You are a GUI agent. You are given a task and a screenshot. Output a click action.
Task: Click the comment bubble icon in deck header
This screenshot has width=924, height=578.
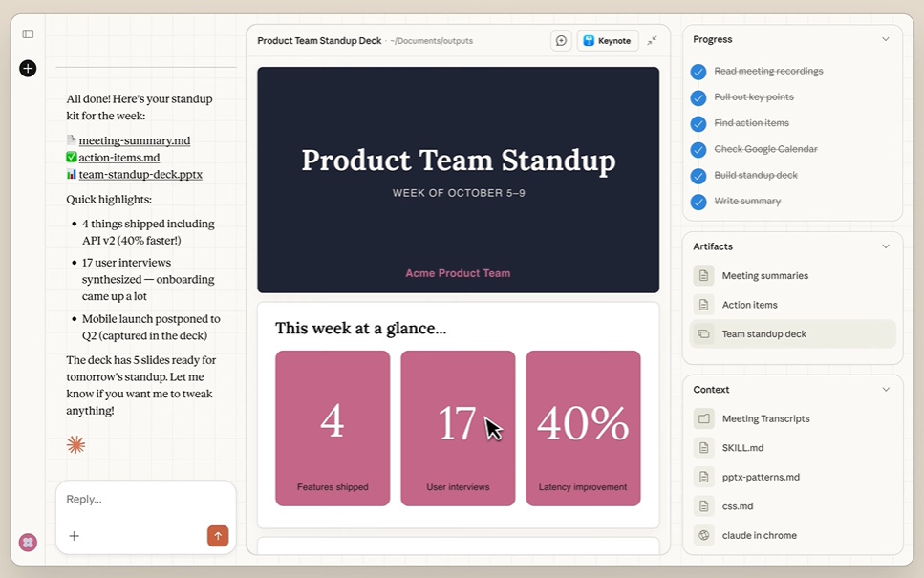coord(561,41)
